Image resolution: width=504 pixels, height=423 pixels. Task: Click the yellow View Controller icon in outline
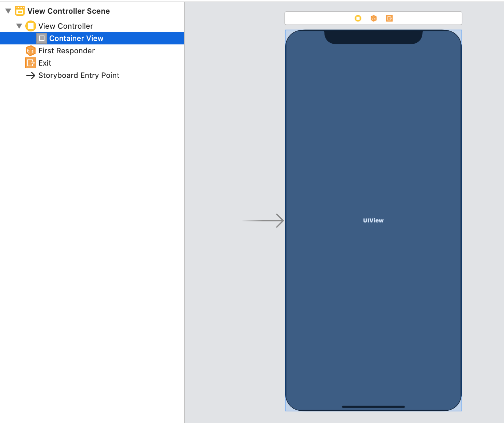[31, 26]
